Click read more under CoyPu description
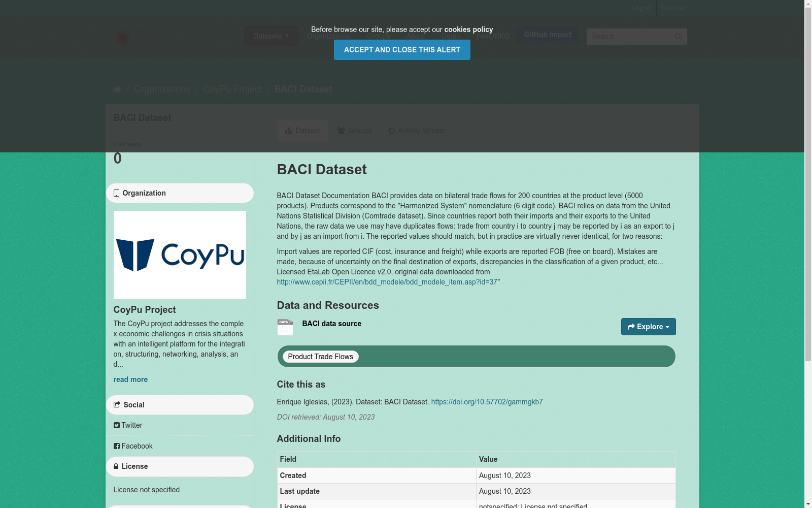 click(130, 379)
